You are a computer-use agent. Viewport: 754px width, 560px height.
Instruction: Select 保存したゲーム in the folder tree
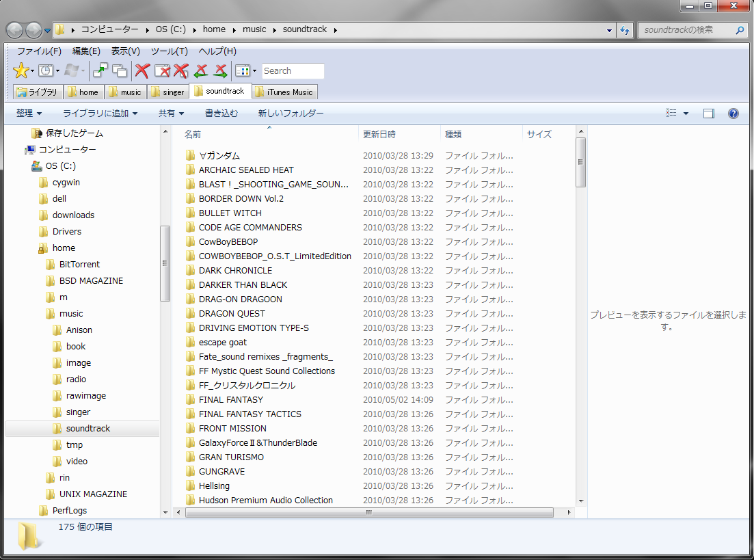(x=74, y=133)
